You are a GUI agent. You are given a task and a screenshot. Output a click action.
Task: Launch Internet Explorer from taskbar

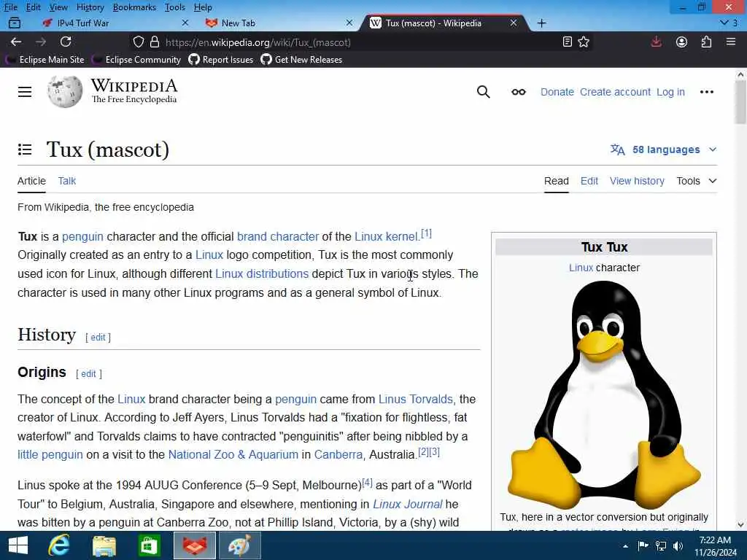click(x=58, y=545)
